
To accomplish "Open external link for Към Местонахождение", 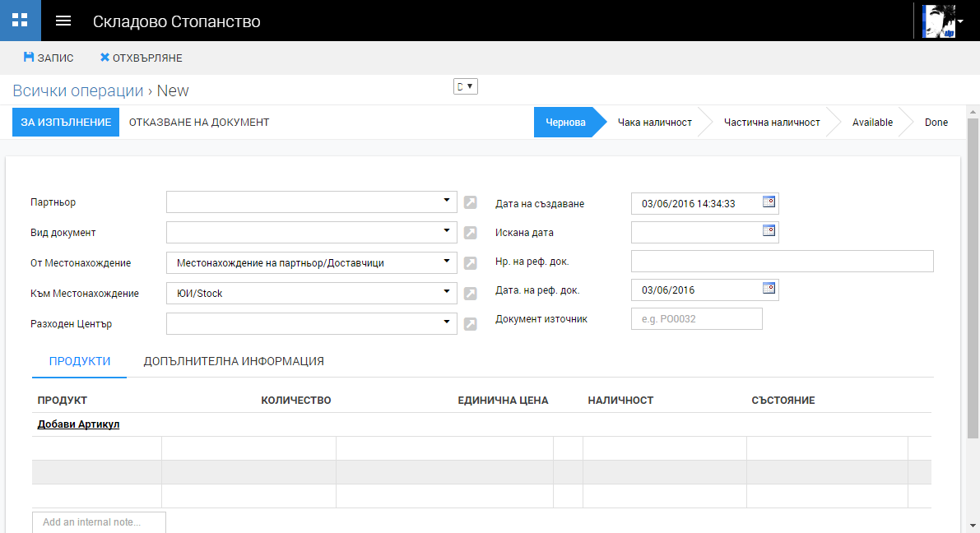I will 470,294.
